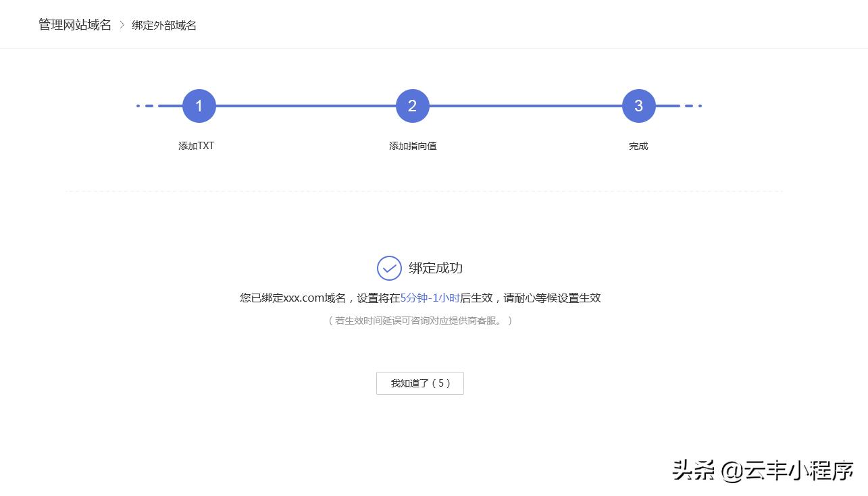Click the 绑定成功 success heading
868x496 pixels.
click(435, 268)
